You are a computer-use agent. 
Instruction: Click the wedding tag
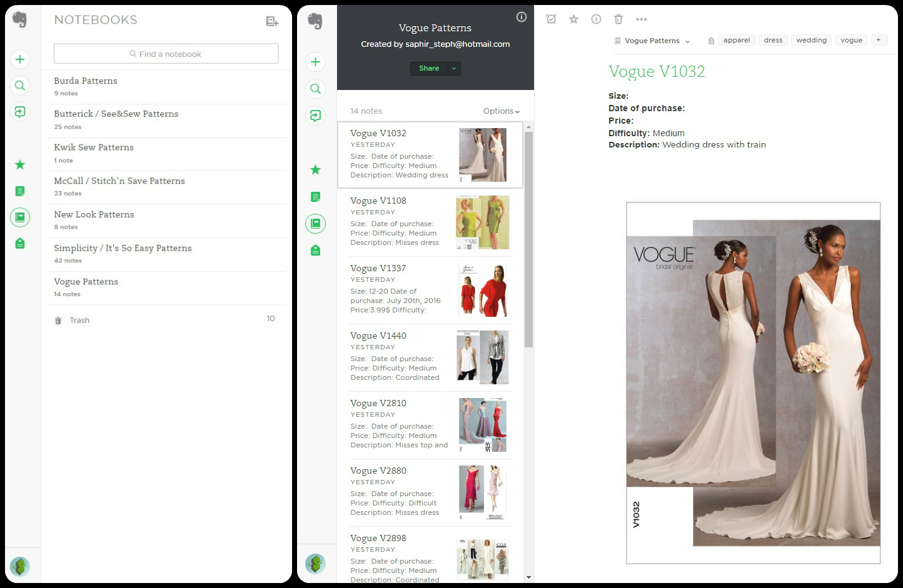coord(811,40)
